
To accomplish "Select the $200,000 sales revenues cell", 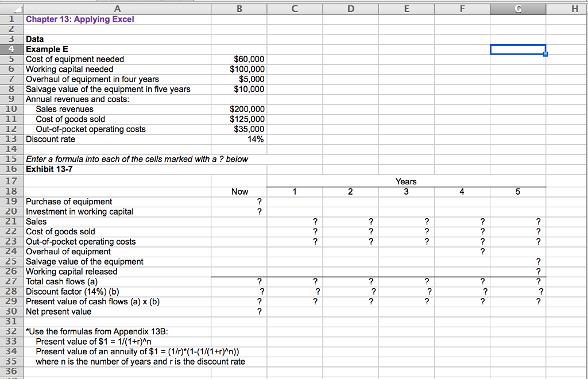I will 239,109.
